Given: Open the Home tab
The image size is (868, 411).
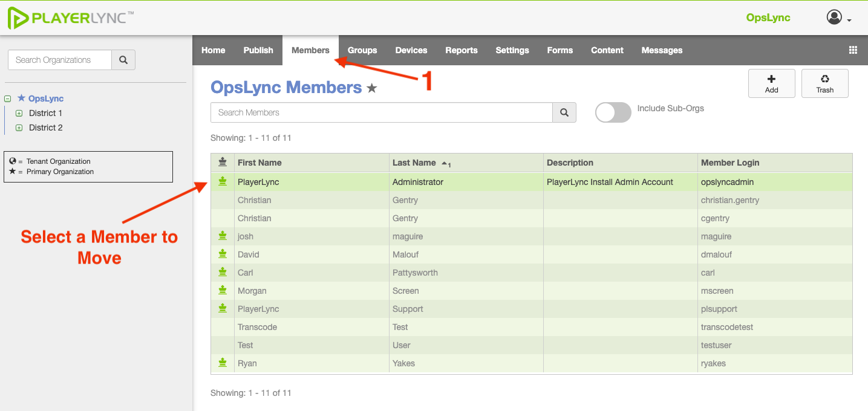Looking at the screenshot, I should pos(214,50).
